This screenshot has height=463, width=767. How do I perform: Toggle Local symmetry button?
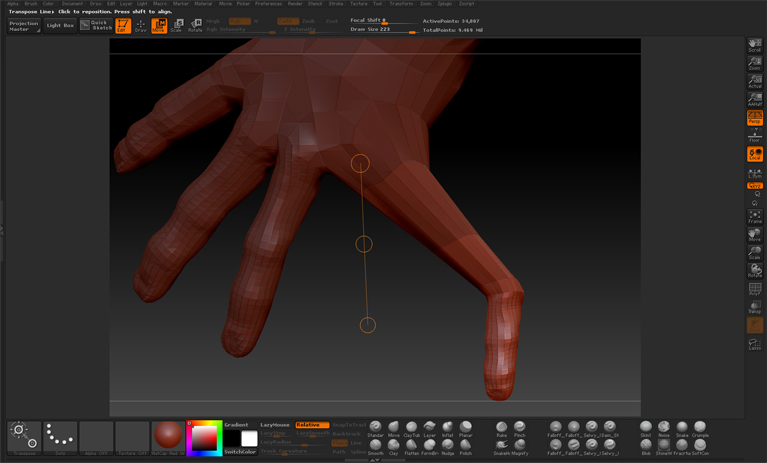[x=754, y=154]
